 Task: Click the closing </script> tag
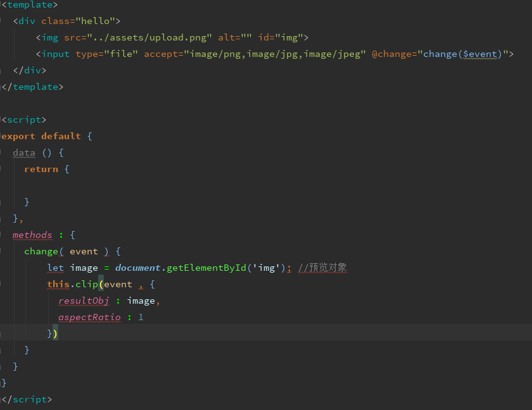(27, 399)
